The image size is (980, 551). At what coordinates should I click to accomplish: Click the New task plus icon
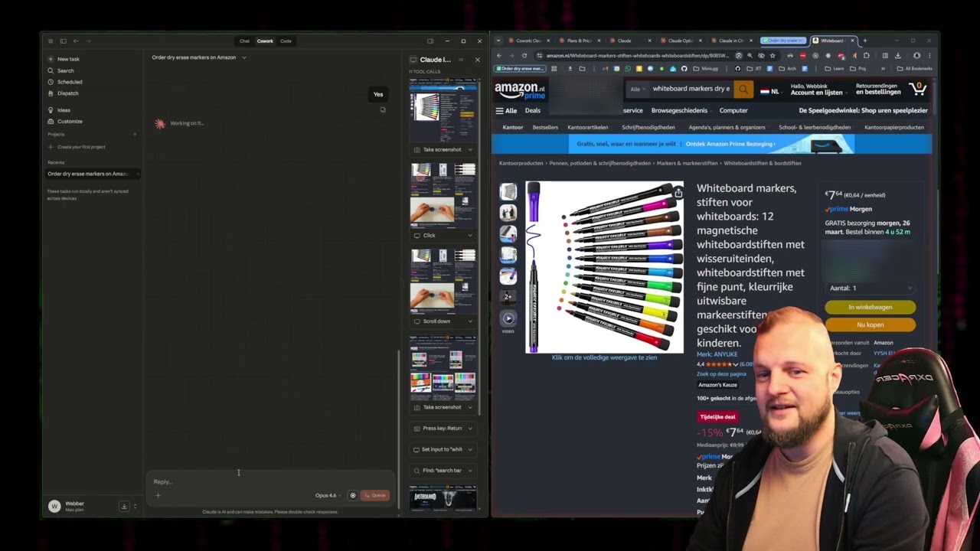51,59
